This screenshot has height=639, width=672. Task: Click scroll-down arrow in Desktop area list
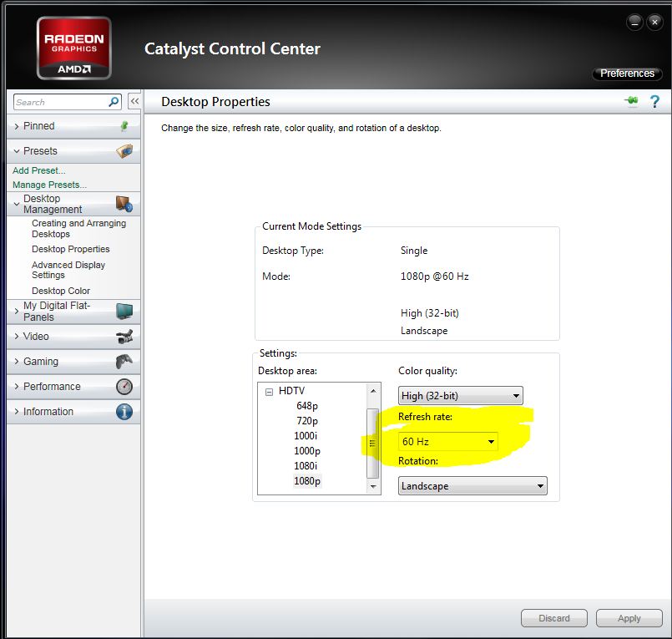(373, 486)
